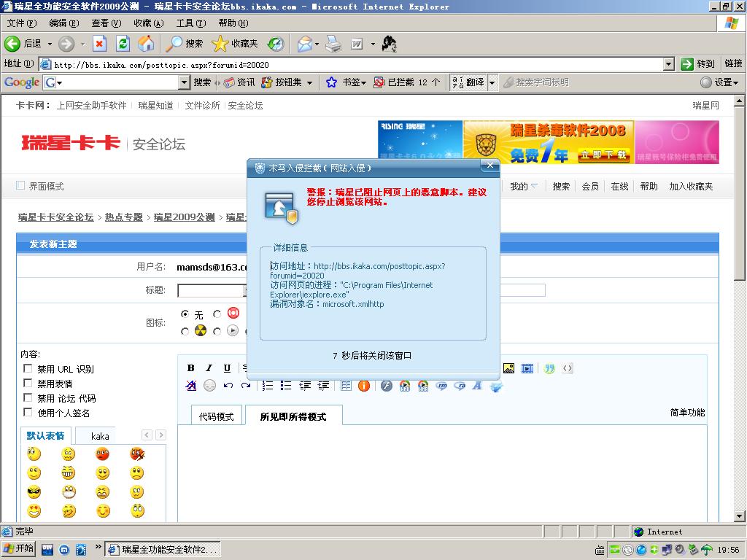747x560 pixels.
Task: Check the 使用个人签名 checkbox
Action: coord(28,413)
